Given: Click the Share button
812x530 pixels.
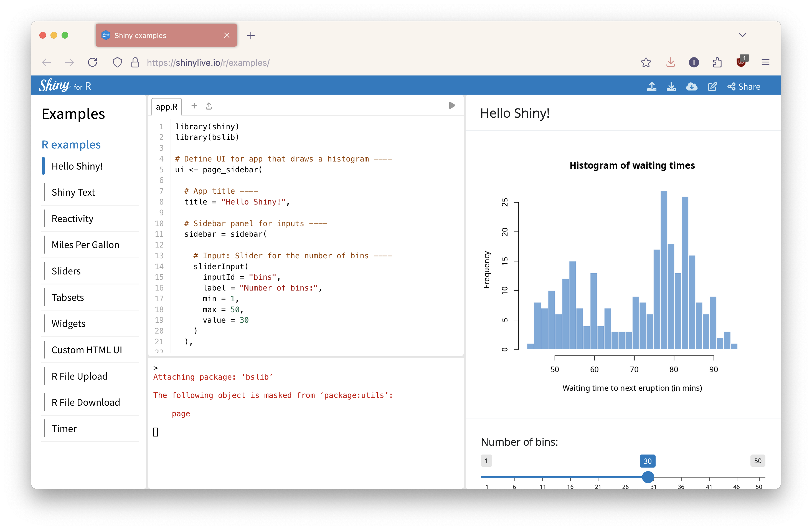Looking at the screenshot, I should pos(744,87).
